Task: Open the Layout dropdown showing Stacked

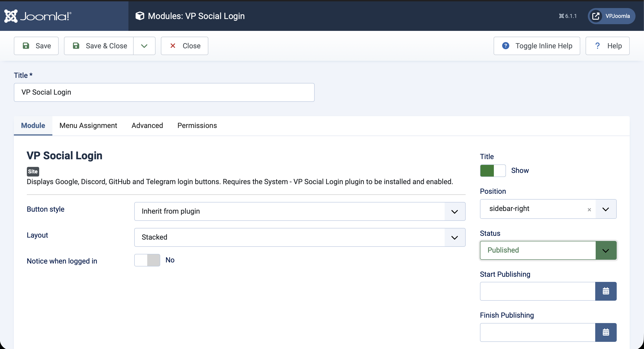Action: point(300,237)
